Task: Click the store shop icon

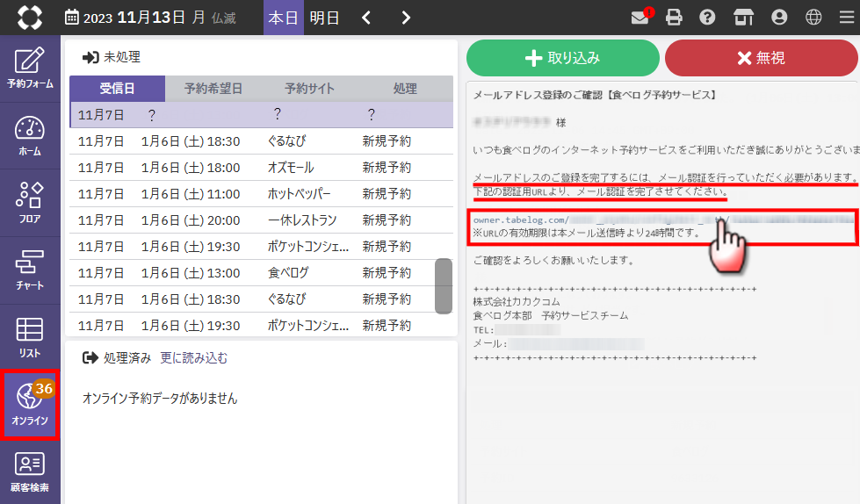Action: 742,18
